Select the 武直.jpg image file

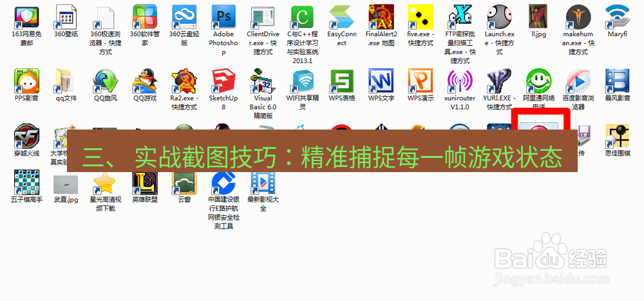66,184
